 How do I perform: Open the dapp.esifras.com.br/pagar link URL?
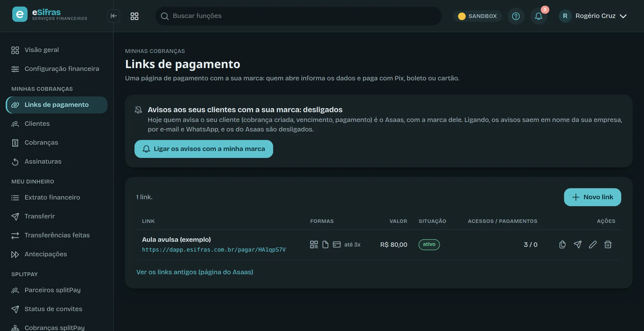click(x=214, y=250)
